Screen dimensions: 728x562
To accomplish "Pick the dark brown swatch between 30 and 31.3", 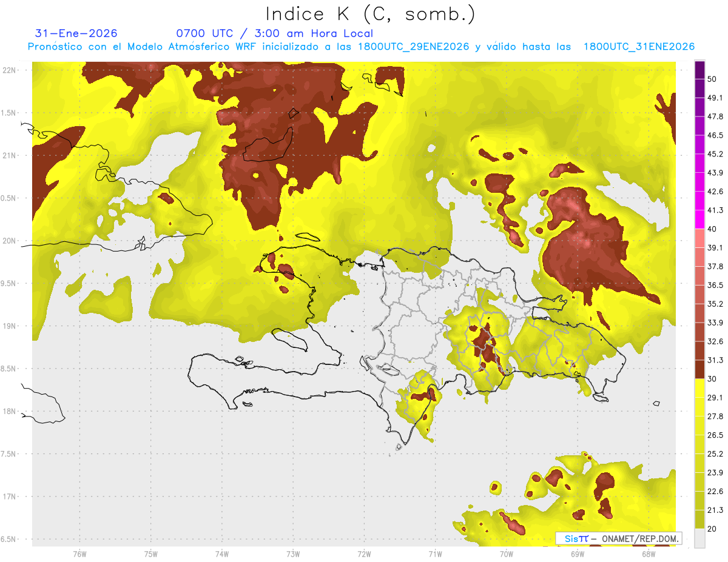I will coord(699,370).
